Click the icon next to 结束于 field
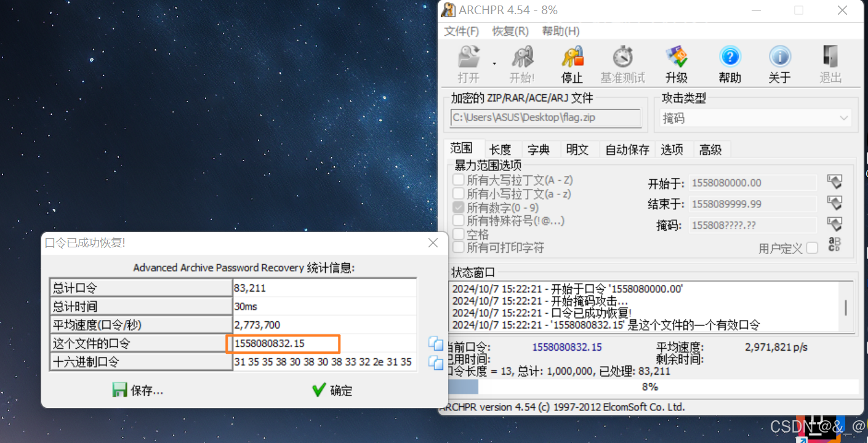 834,202
